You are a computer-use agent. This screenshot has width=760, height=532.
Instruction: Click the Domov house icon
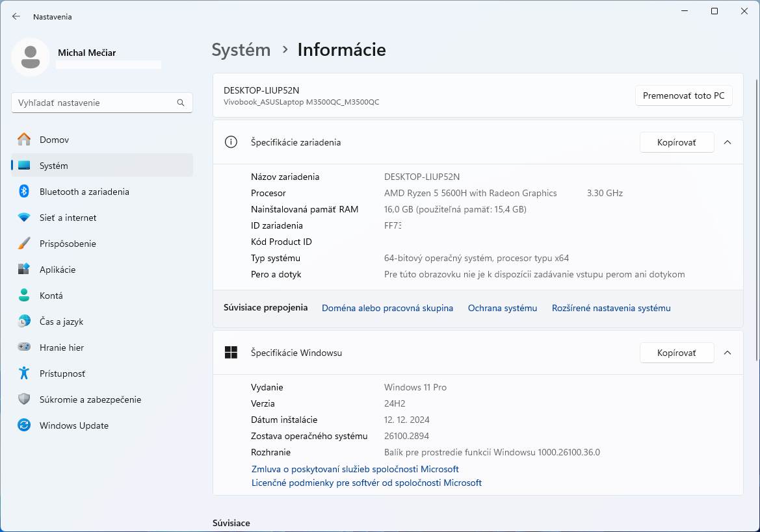point(24,140)
